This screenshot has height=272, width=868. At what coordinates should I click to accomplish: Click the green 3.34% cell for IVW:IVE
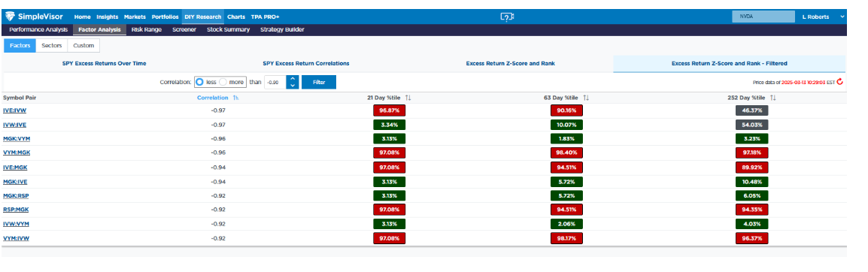click(390, 125)
